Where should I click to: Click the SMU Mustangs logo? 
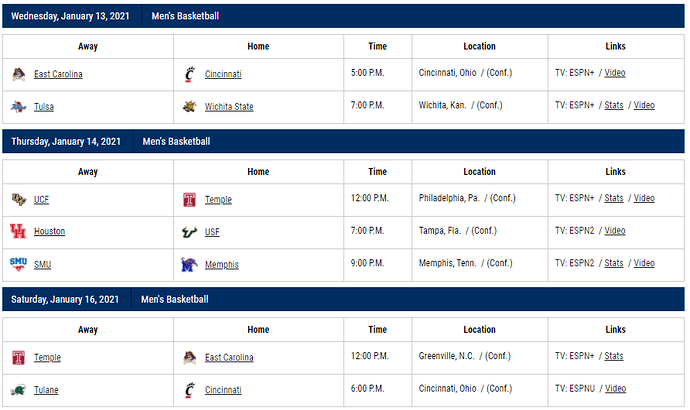point(18,264)
